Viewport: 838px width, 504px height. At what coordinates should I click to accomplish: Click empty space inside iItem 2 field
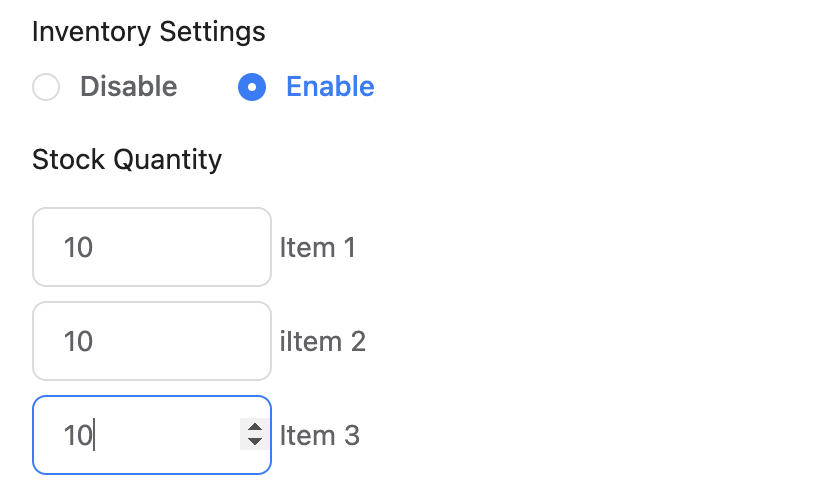coord(182,341)
